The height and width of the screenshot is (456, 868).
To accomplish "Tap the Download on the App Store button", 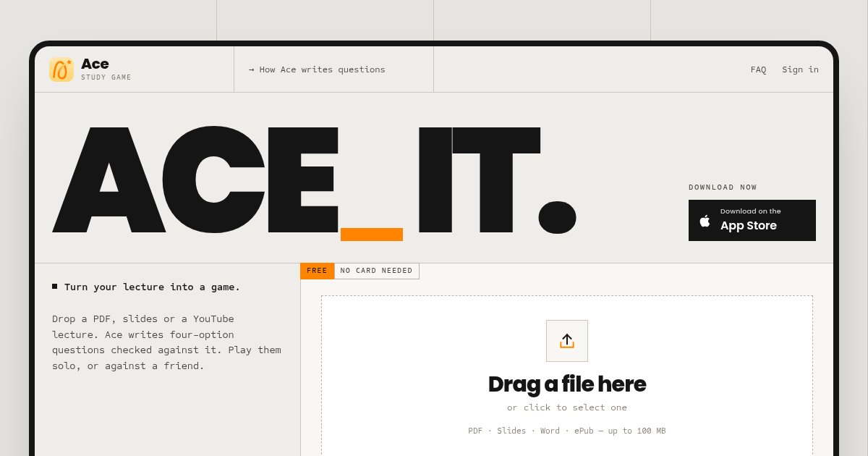I will point(752,221).
